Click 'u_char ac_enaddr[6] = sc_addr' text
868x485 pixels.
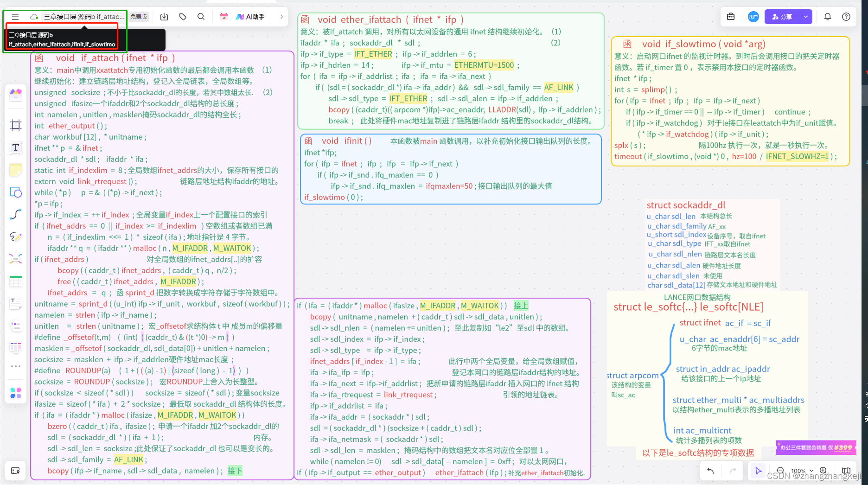click(740, 339)
